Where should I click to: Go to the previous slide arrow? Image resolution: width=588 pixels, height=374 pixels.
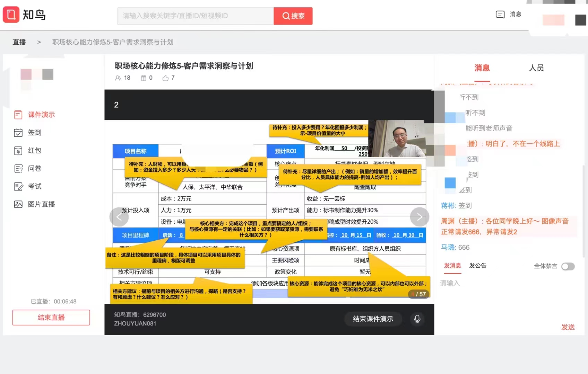tap(119, 217)
